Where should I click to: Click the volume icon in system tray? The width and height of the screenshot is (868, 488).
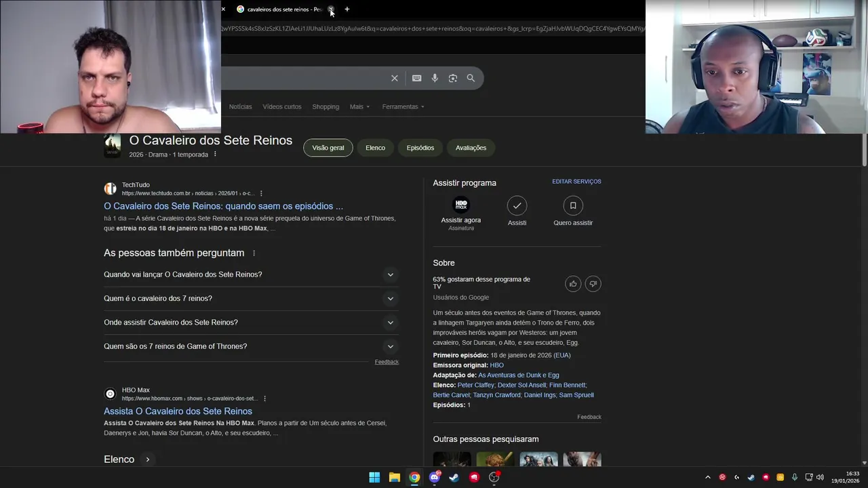(820, 477)
